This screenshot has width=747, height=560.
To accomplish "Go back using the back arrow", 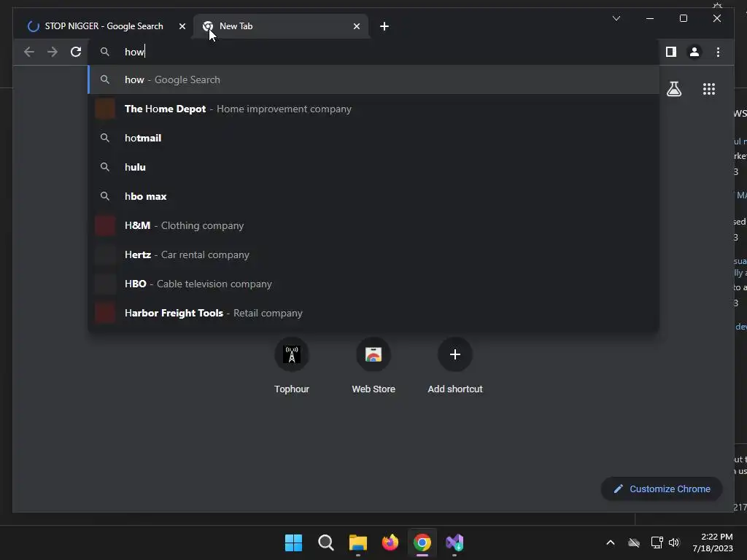I will click(x=29, y=52).
